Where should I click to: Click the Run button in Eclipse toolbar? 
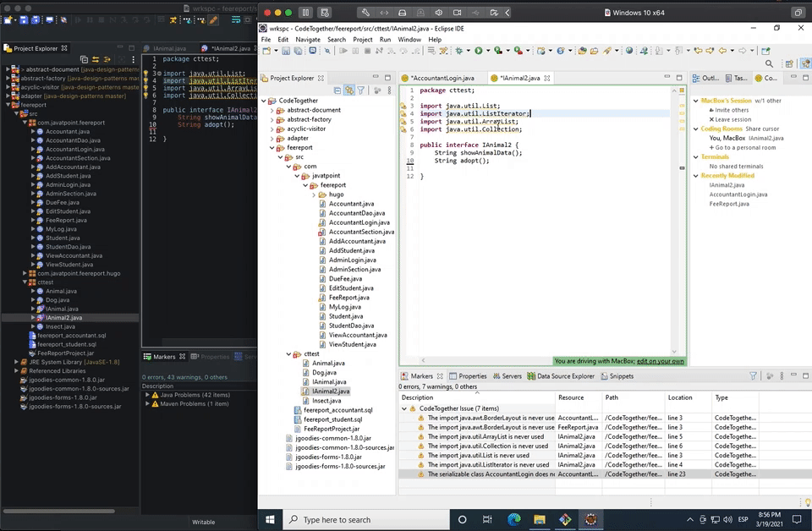(478, 51)
